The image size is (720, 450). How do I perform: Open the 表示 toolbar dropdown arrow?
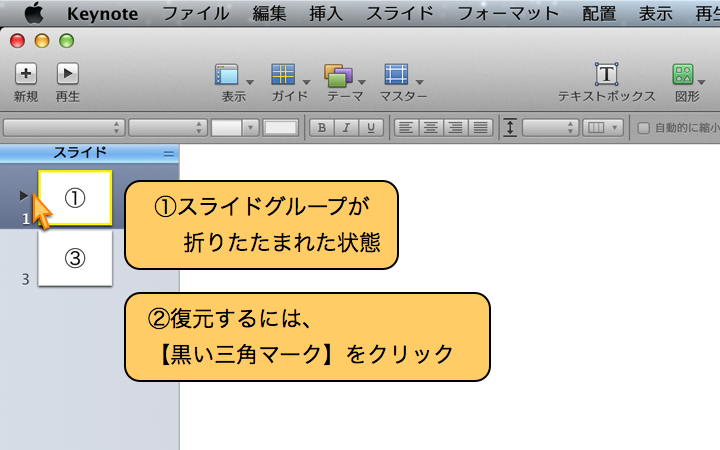tap(250, 82)
